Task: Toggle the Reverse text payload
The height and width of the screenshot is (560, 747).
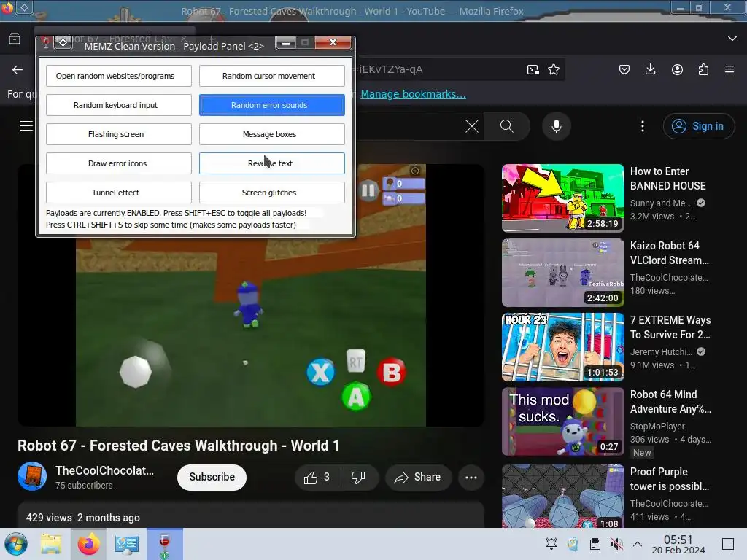Action: click(271, 163)
